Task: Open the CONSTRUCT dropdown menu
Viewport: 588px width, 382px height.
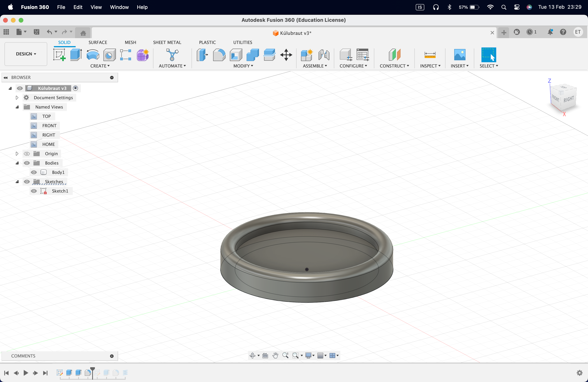Action: point(394,66)
